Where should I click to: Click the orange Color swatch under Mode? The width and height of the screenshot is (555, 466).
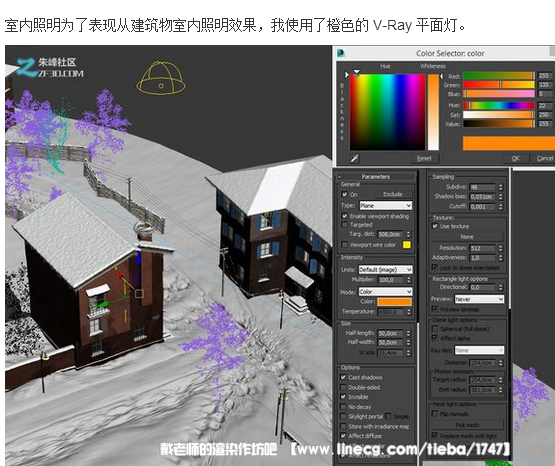(x=394, y=301)
